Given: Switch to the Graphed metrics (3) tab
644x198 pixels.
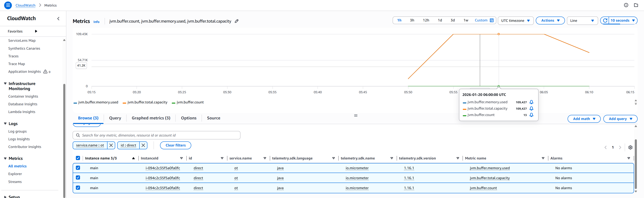Looking at the screenshot, I should pyautogui.click(x=151, y=118).
